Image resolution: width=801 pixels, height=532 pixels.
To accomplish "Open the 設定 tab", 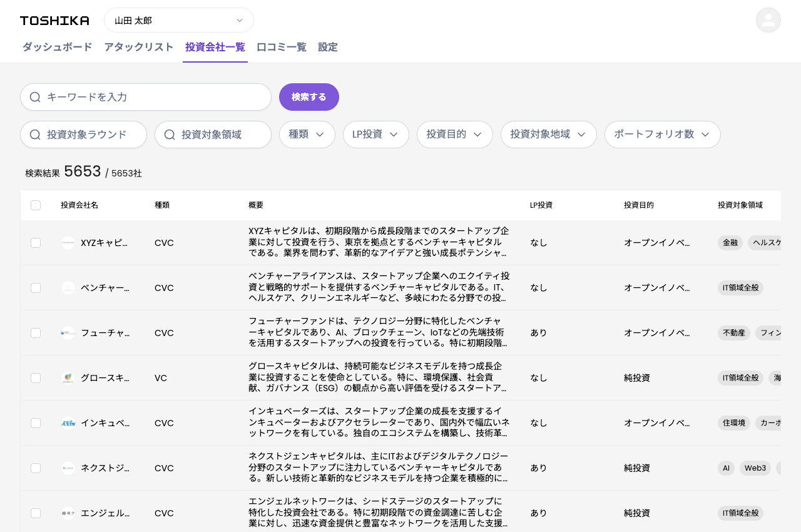I will [328, 47].
